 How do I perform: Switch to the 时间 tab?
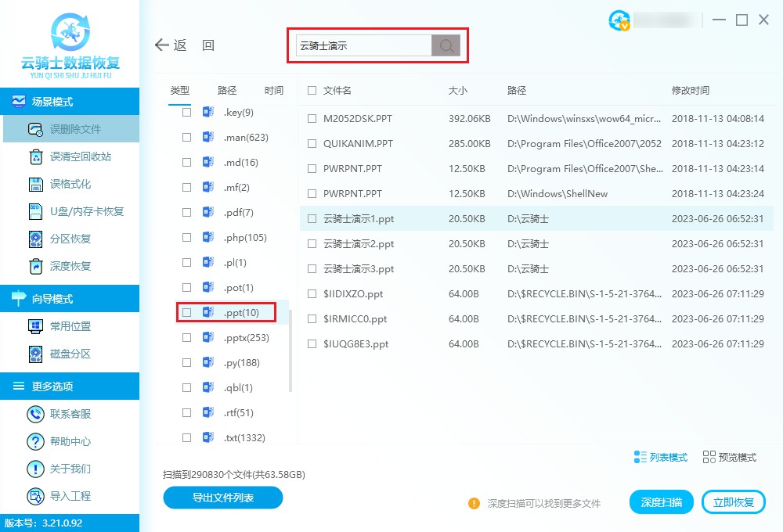(273, 90)
